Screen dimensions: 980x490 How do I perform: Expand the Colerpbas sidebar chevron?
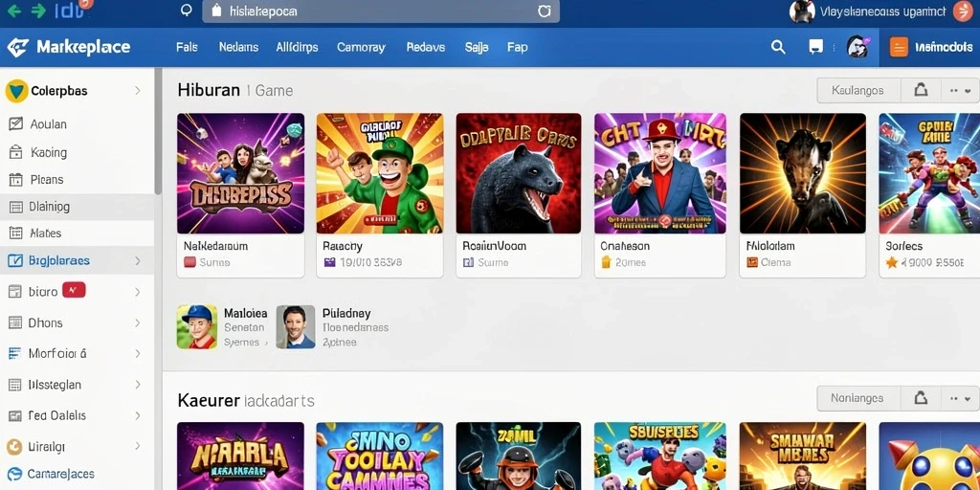[138, 91]
